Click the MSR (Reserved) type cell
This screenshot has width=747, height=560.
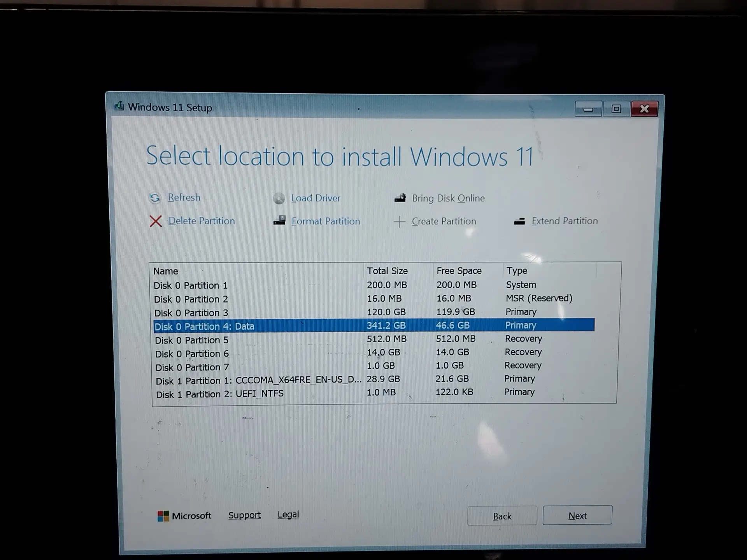pyautogui.click(x=539, y=298)
